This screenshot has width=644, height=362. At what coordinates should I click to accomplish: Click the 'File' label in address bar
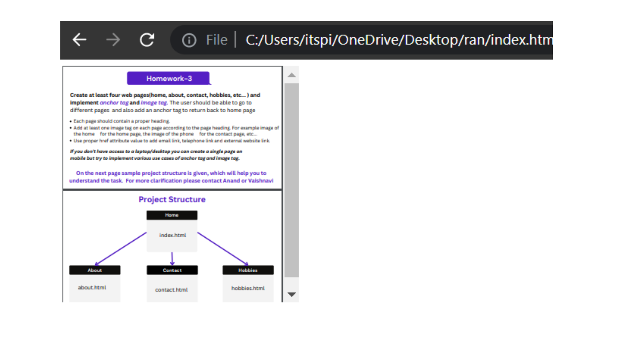point(217,40)
